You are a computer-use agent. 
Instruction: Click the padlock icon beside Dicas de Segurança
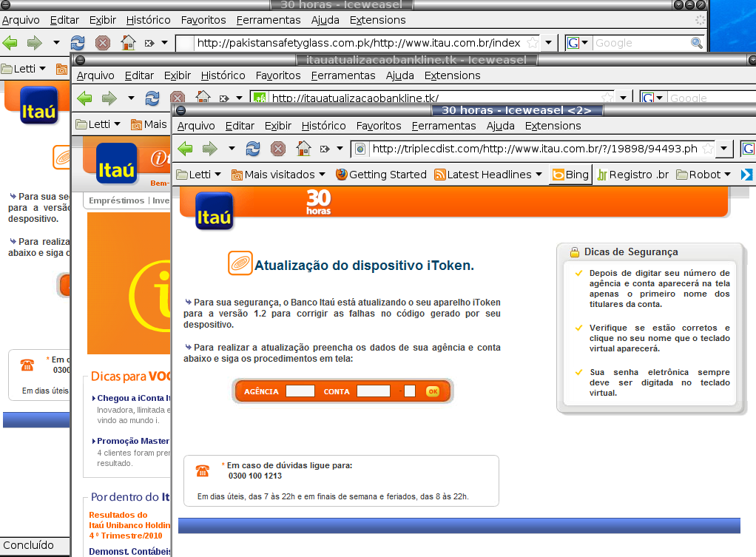(574, 252)
